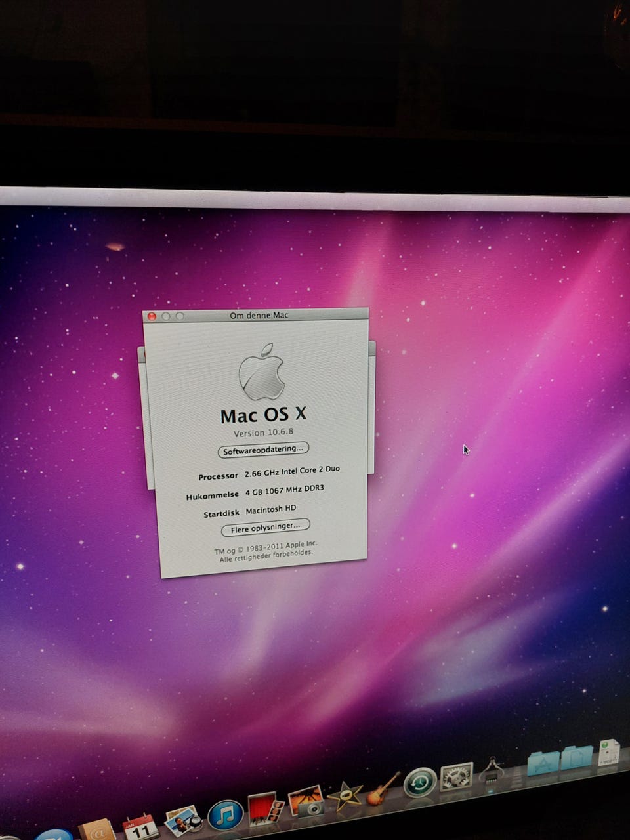Open GarageBand guitar icon in Dock
The width and height of the screenshot is (630, 840).
click(x=383, y=788)
